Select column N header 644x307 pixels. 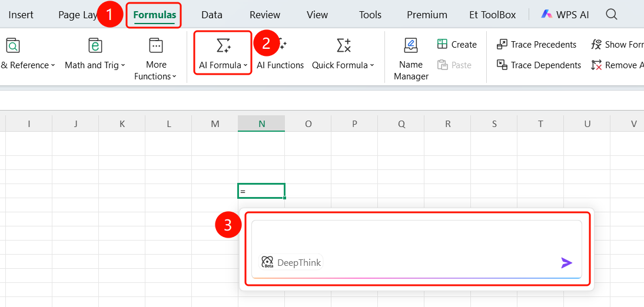(x=261, y=124)
